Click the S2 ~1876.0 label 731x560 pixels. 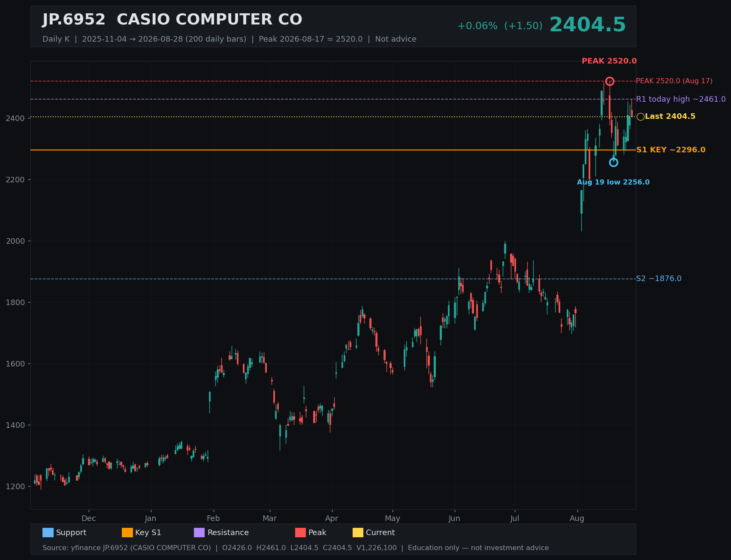click(659, 279)
